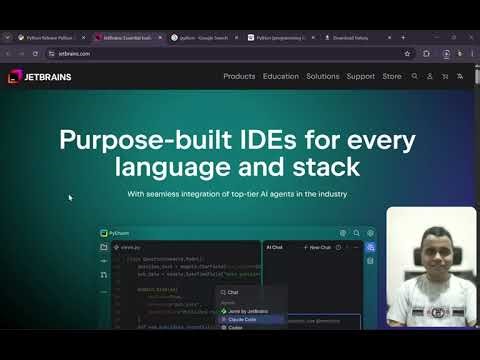
Task: Reload the jetbrains.com page
Action: click(35, 53)
